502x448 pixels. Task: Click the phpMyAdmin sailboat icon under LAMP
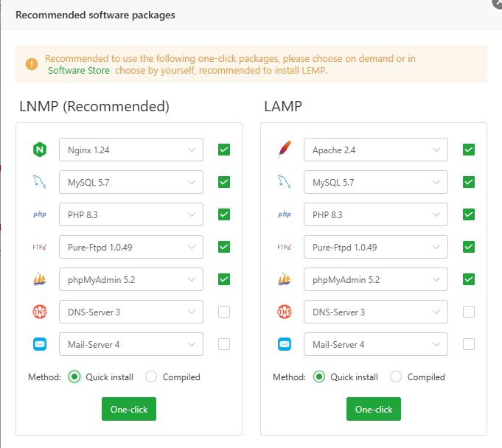pyautogui.click(x=285, y=279)
